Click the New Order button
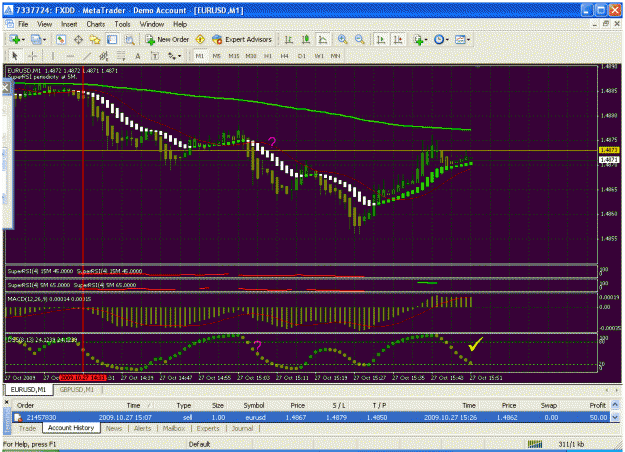 (x=167, y=39)
